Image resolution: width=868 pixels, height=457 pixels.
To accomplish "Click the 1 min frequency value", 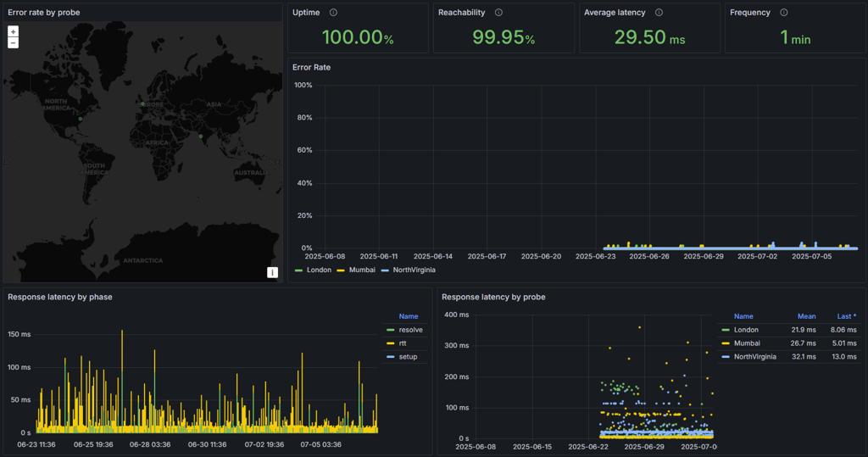I will coord(795,37).
